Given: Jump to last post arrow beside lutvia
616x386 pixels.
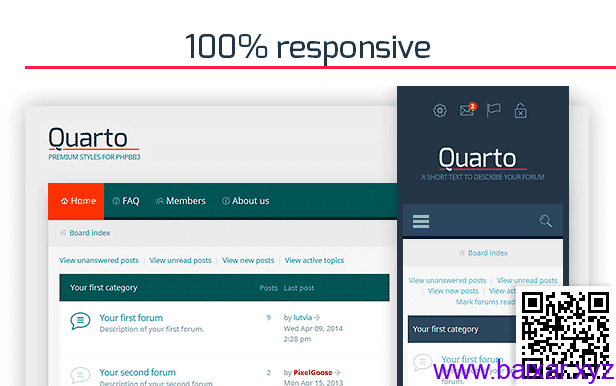Looking at the screenshot, I should (x=317, y=317).
